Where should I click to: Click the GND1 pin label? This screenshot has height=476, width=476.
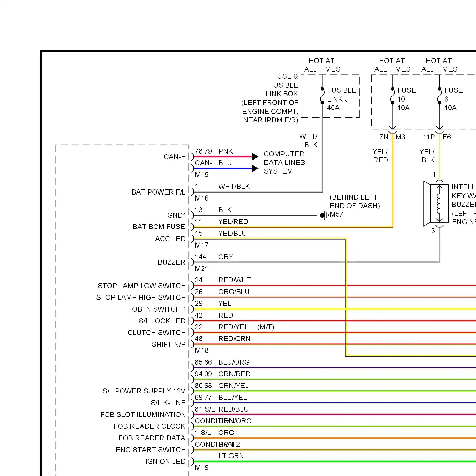[177, 215]
